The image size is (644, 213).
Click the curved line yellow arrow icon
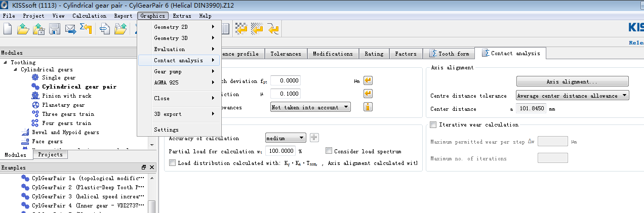pos(273,29)
